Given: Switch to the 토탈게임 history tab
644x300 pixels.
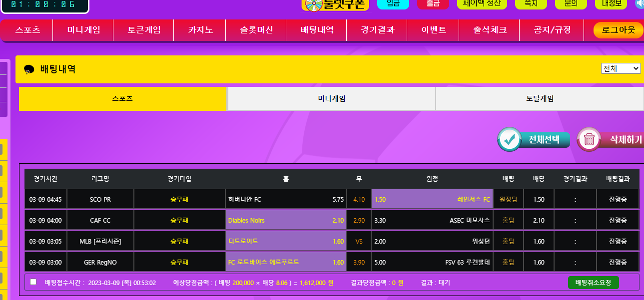Looking at the screenshot, I should (x=540, y=99).
